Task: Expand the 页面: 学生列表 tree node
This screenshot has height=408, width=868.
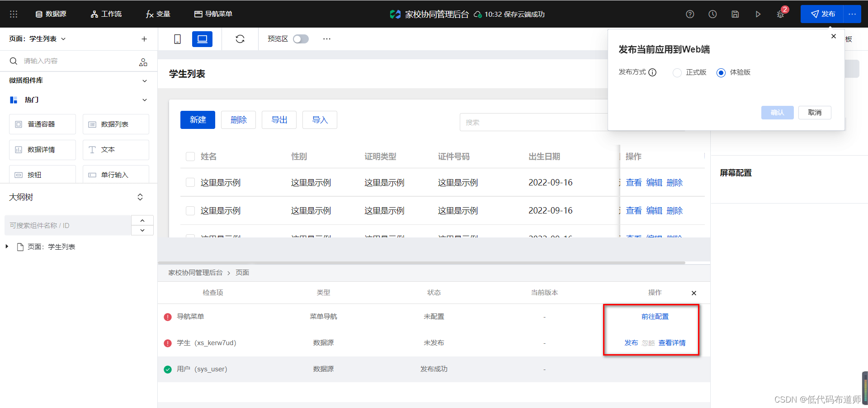Action: (7, 247)
